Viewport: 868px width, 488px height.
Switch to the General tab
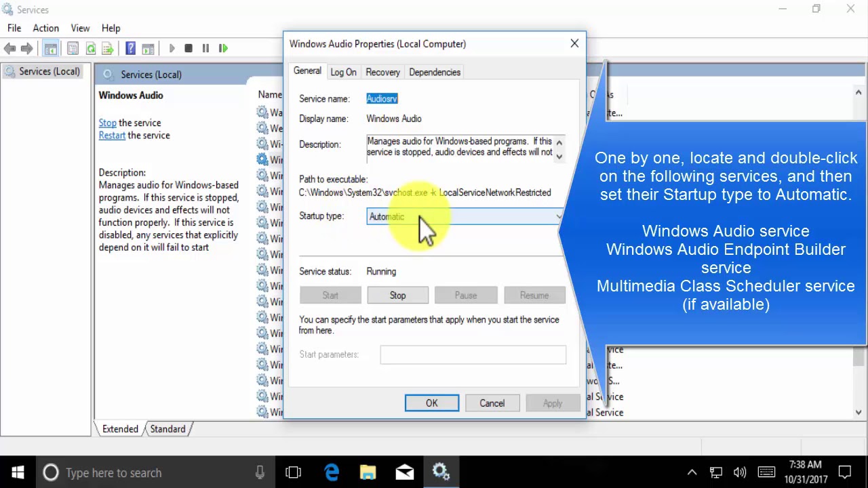pyautogui.click(x=307, y=71)
